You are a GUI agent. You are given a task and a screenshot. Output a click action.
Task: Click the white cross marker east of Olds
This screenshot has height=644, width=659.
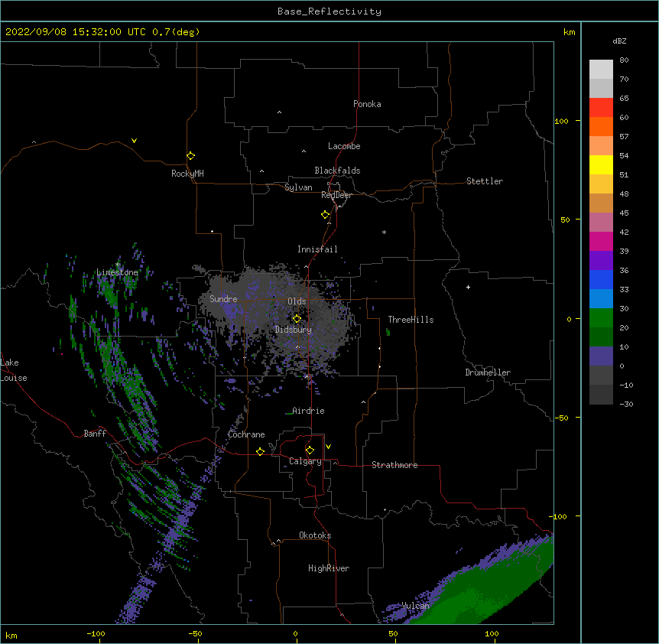(x=468, y=287)
